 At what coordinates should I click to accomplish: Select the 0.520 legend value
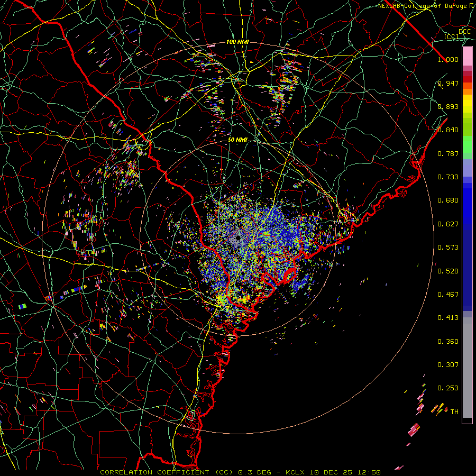(x=448, y=271)
